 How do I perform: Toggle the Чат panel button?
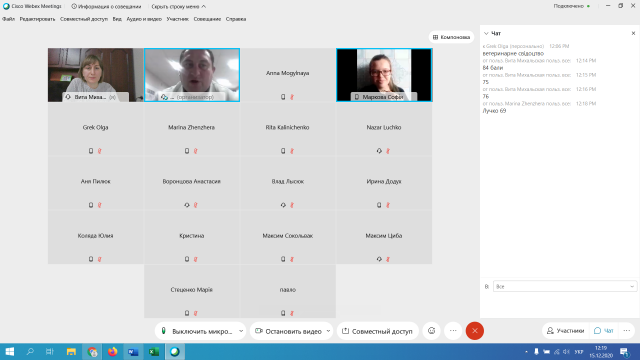pos(604,331)
